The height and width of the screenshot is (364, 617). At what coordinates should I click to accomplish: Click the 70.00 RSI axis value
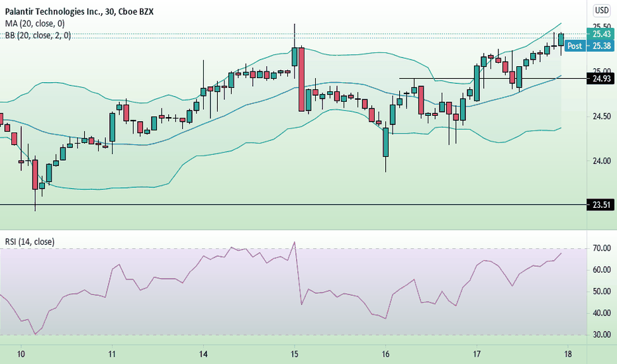(602, 248)
